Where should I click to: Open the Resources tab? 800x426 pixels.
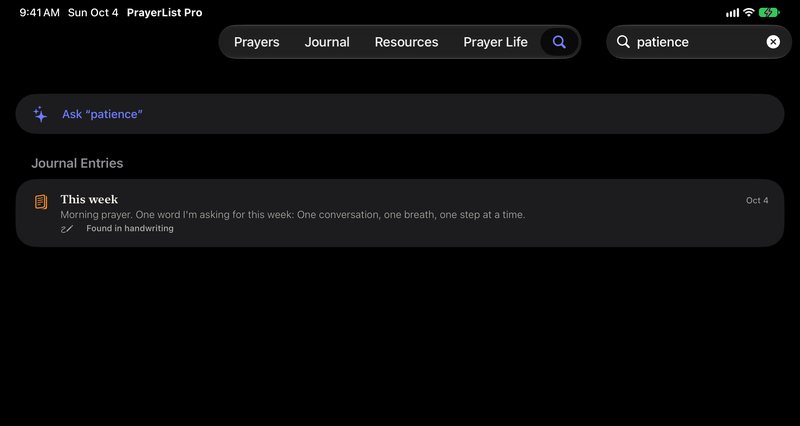point(406,42)
